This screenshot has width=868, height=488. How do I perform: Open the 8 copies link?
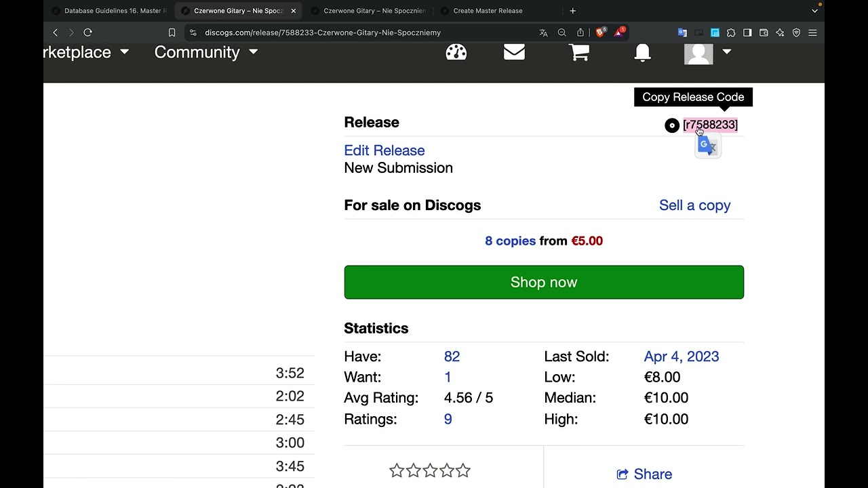(510, 241)
